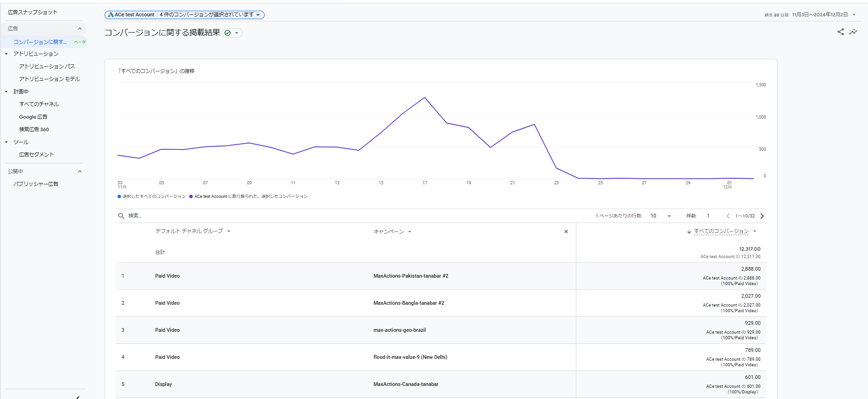868x399 pixels.
Task: Open dropdown next to report title check
Action: pyautogui.click(x=237, y=33)
